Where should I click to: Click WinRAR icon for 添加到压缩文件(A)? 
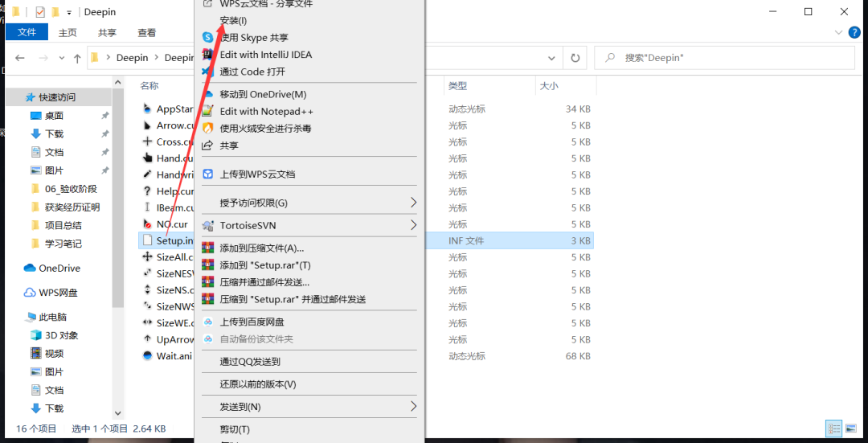click(x=207, y=248)
